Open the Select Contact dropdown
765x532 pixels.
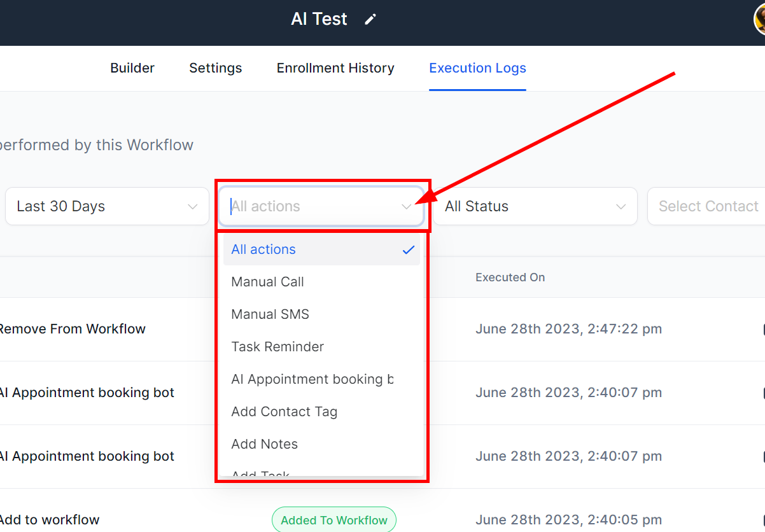point(708,206)
